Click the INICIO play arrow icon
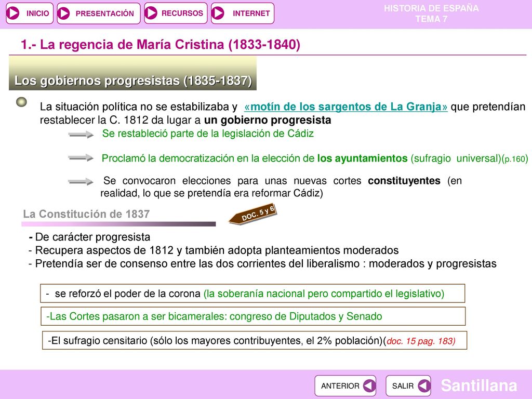Screen dimensions: 532x399 coord(13,13)
